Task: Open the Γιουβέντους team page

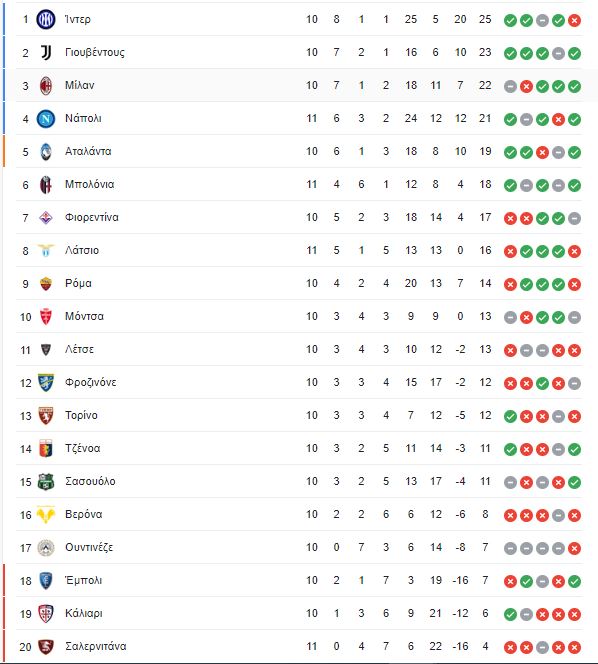Action: pyautogui.click(x=95, y=53)
